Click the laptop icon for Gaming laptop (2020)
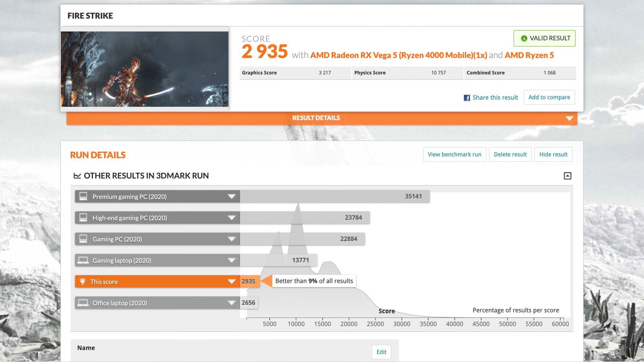The image size is (644, 362). (83, 260)
